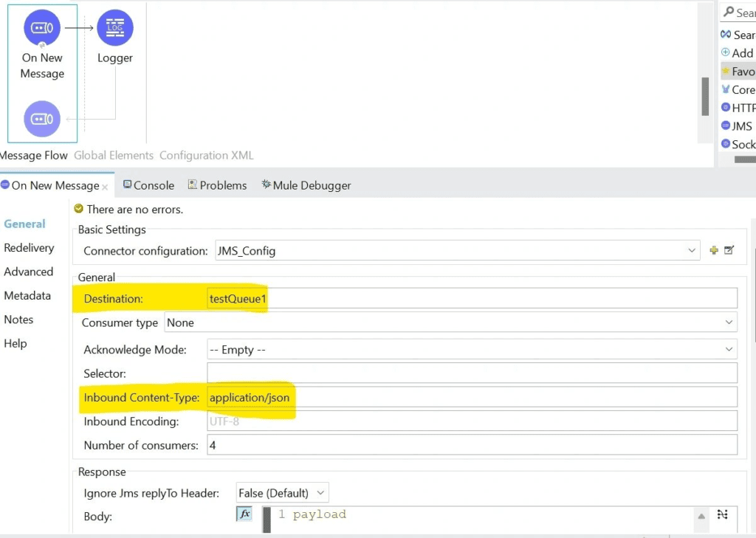This screenshot has width=756, height=538.
Task: Click the fx expression icon for Body
Action: coord(244,514)
